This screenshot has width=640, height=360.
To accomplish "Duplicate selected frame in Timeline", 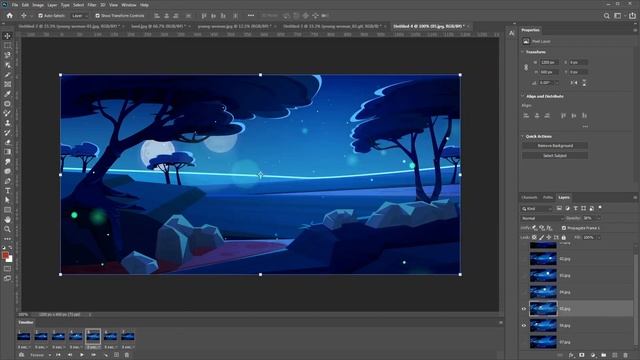I will click(116, 355).
